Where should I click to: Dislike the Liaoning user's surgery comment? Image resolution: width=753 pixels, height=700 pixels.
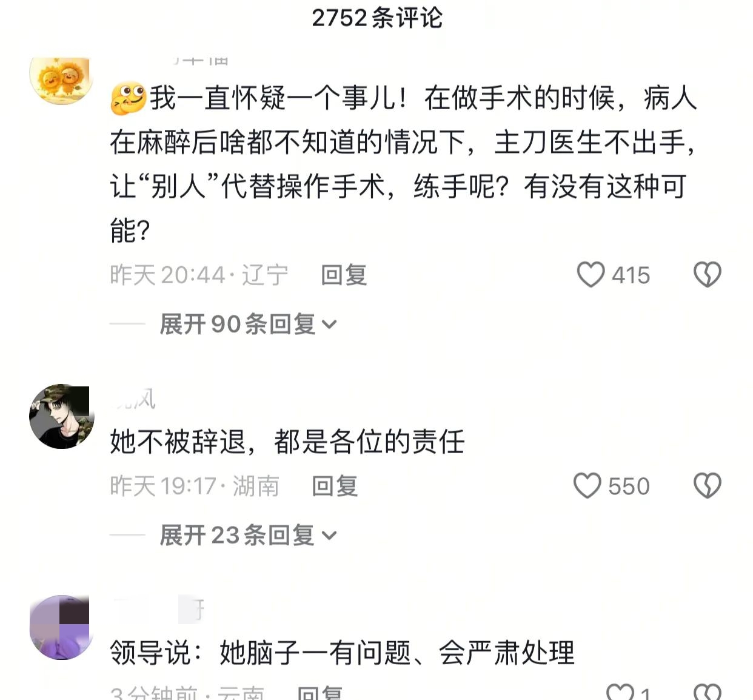point(707,275)
